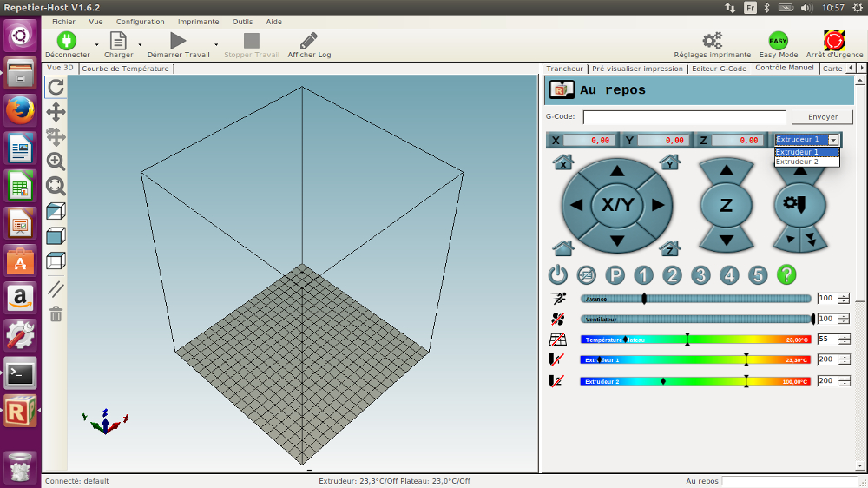Open Charger dropdown arrow
Viewport: 868px width, 488px height.
pos(140,44)
